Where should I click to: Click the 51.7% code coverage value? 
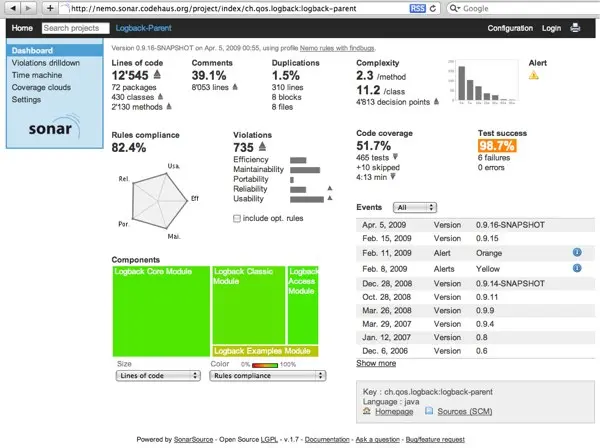click(x=373, y=146)
